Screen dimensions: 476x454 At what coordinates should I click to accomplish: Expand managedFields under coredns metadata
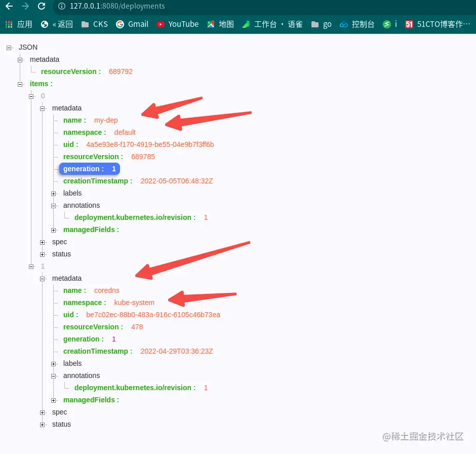pyautogui.click(x=54, y=400)
